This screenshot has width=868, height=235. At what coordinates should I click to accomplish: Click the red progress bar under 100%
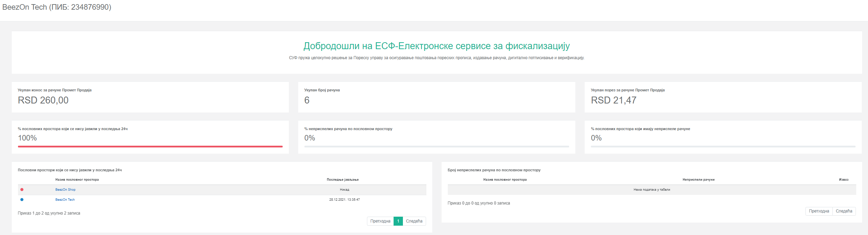[x=150, y=147]
